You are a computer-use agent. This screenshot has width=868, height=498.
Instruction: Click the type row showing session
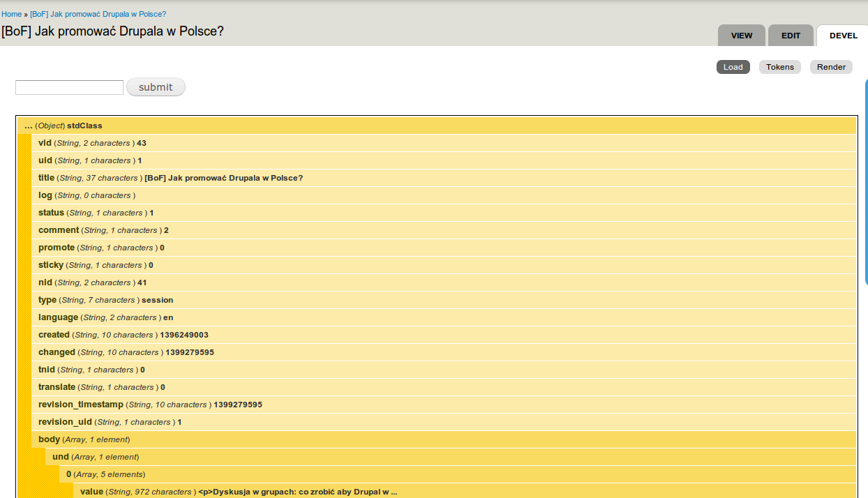[x=444, y=300]
